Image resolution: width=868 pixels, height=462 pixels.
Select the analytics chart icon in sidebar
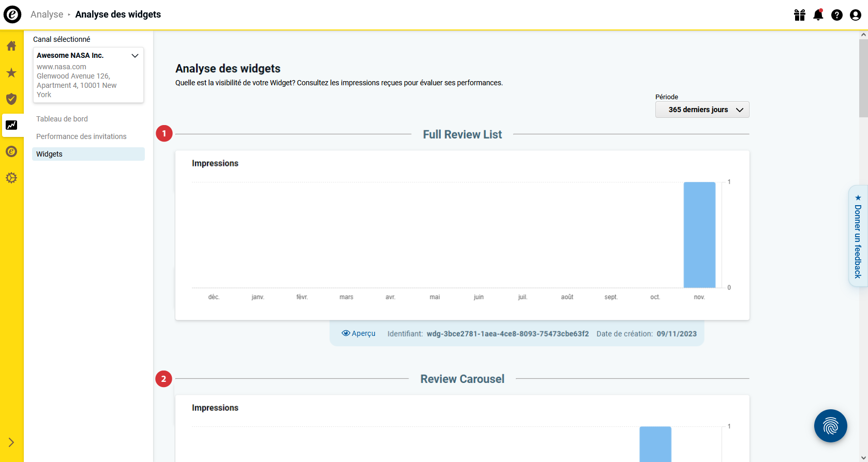tap(11, 125)
